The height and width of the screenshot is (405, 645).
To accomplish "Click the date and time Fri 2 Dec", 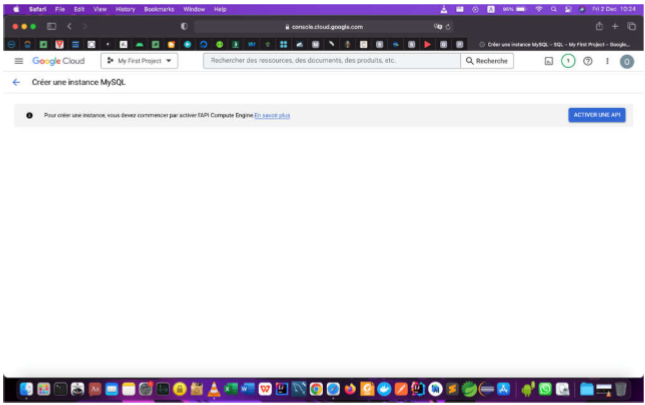I will pos(614,9).
